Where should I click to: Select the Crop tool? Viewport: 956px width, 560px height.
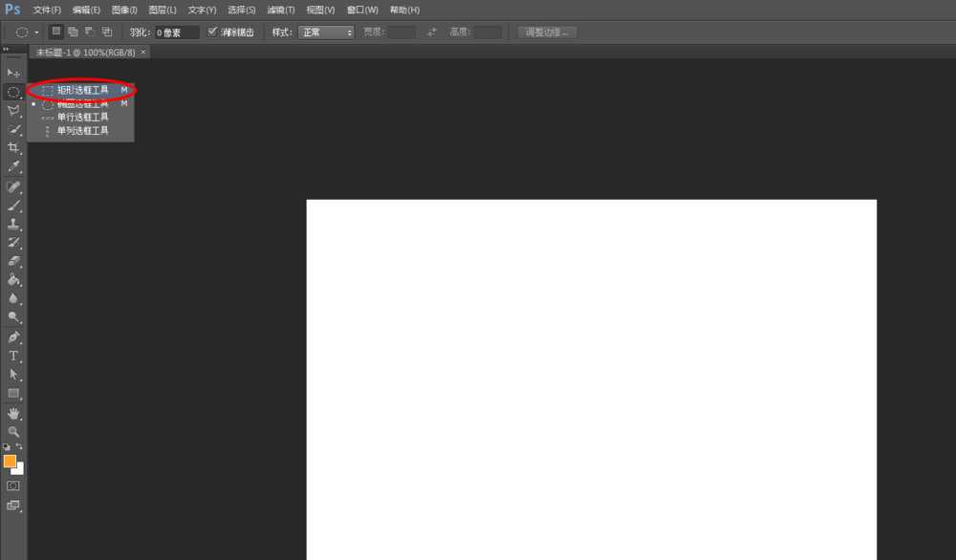point(12,148)
